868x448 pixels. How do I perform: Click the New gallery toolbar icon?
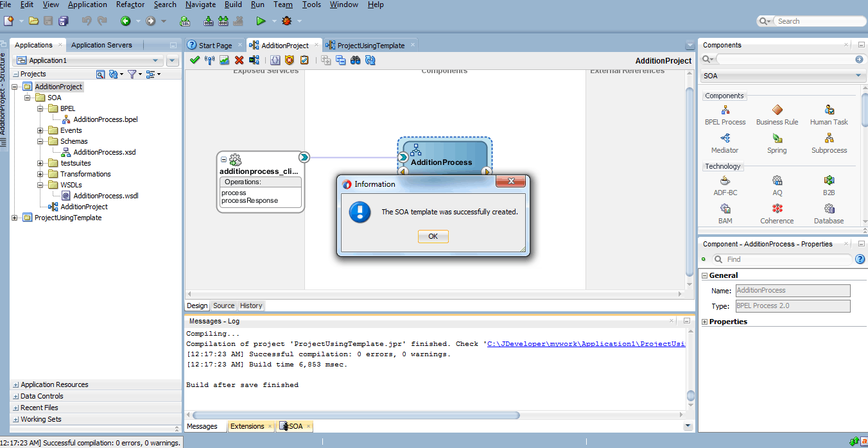point(9,21)
